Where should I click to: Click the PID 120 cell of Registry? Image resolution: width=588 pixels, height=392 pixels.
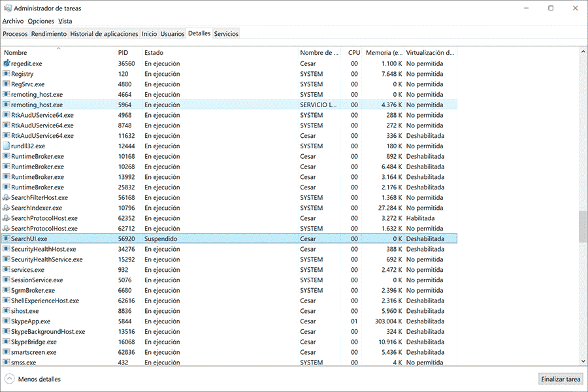123,74
